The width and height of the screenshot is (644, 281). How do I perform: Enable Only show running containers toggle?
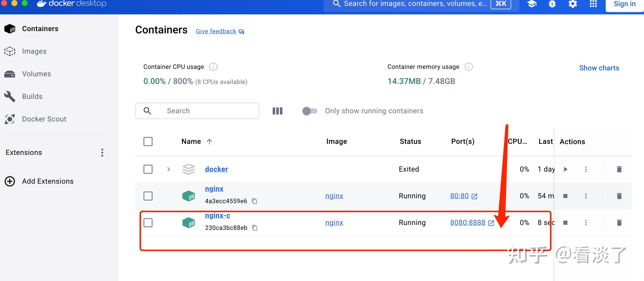click(310, 111)
